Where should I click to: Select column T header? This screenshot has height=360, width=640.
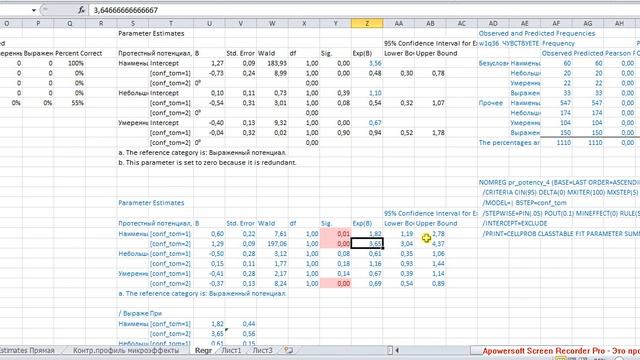tap(171, 24)
